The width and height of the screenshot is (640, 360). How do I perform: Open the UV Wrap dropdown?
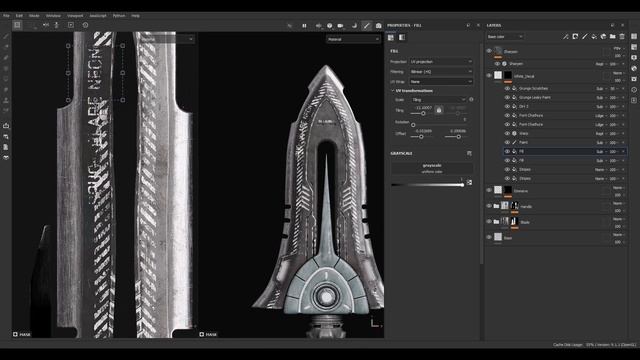441,82
